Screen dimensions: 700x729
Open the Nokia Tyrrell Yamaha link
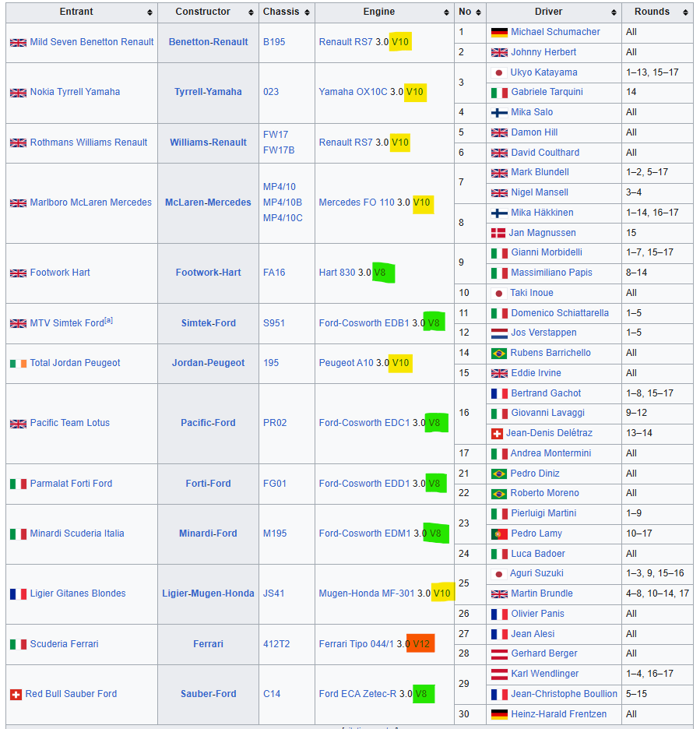75,92
